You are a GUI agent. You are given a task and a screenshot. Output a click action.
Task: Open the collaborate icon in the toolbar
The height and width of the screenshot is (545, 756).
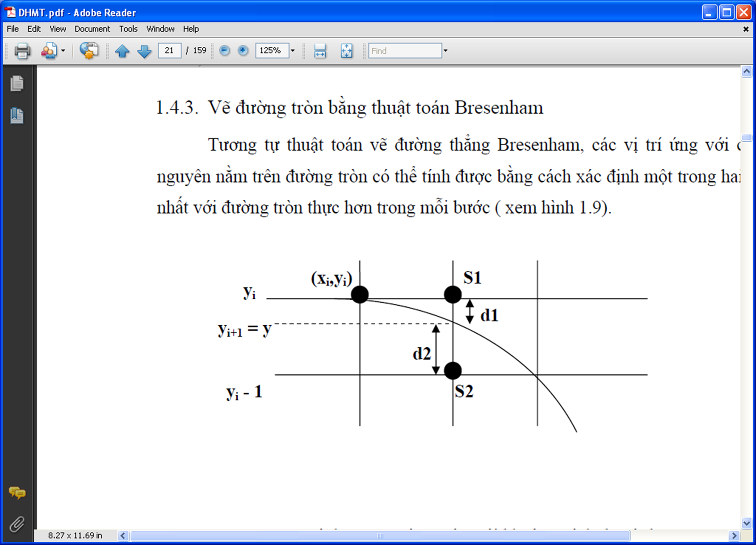(x=49, y=51)
